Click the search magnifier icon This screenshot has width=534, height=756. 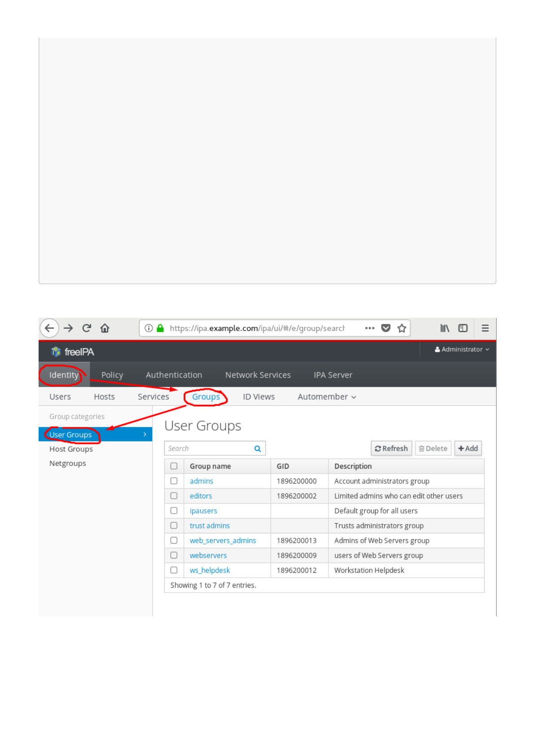tap(258, 448)
